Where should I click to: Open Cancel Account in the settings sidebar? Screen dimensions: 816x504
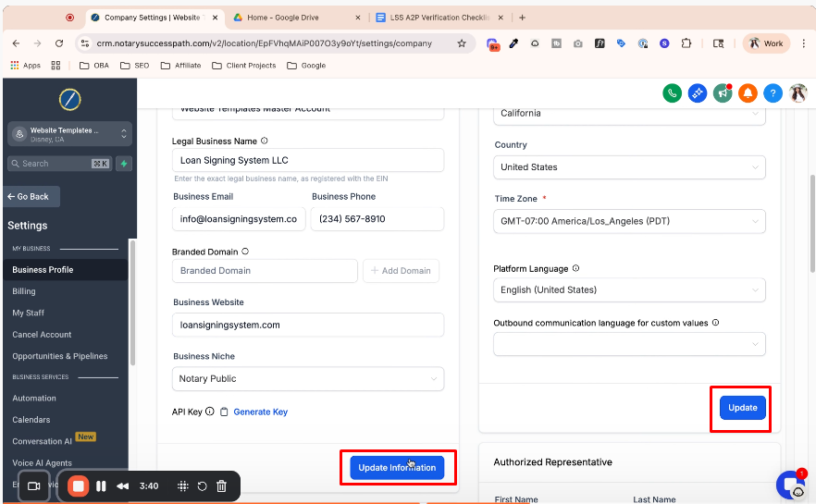pyautogui.click(x=42, y=335)
